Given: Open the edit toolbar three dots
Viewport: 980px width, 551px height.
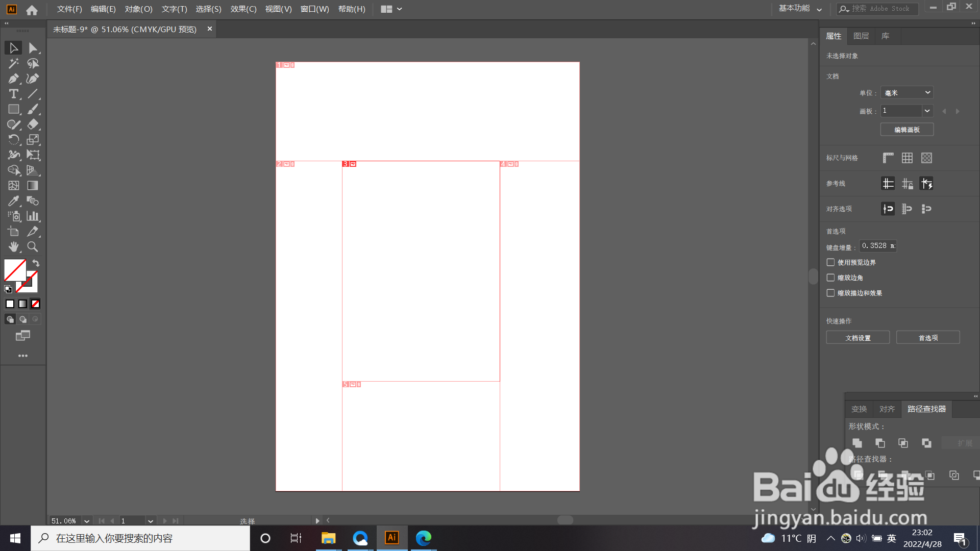Looking at the screenshot, I should click(23, 356).
